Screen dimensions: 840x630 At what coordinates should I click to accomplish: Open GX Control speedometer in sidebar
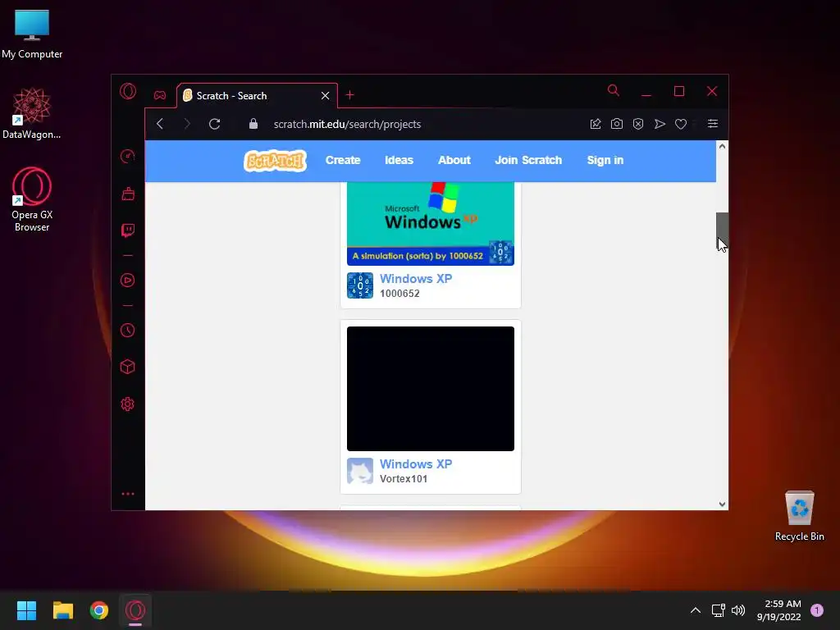tap(127, 156)
